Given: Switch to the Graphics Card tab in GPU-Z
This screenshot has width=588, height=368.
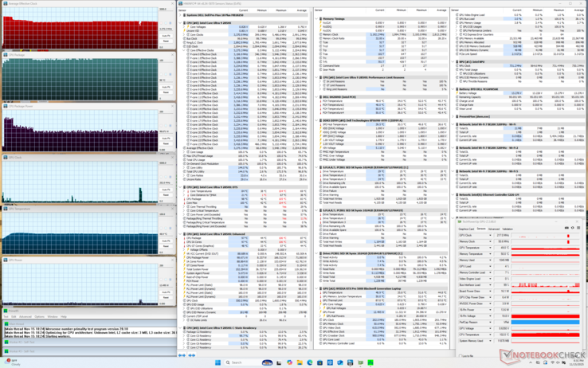Looking at the screenshot, I should pos(466,229).
